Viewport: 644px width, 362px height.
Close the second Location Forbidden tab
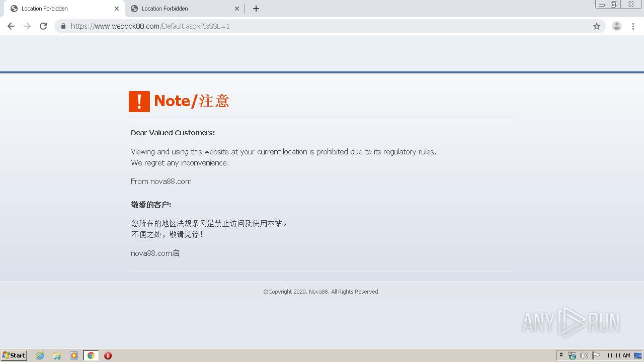tap(237, 9)
